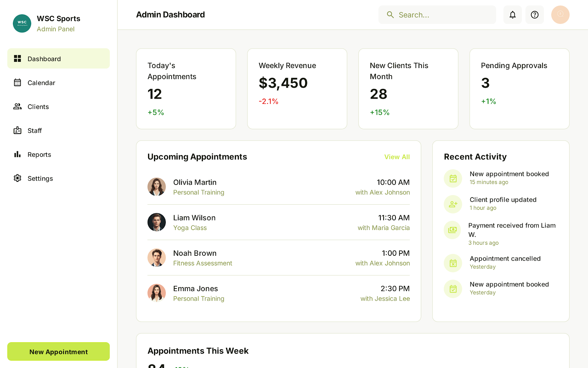Open the user profile avatar
The image size is (588, 368).
click(x=560, y=15)
